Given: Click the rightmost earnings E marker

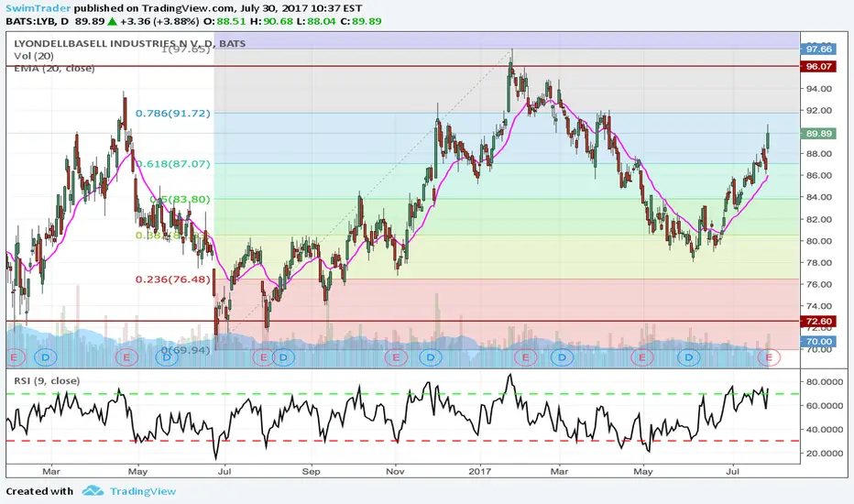Looking at the screenshot, I should click(x=769, y=357).
